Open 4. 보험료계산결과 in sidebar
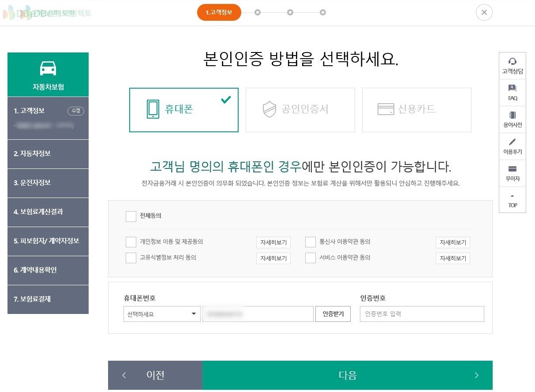535x392 pixels. tap(48, 212)
